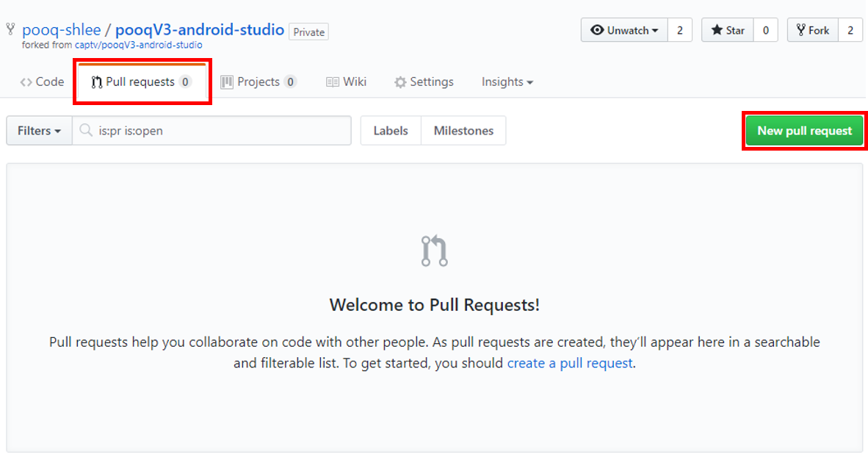The image size is (868, 457).
Task: View the stargazers count of 0
Action: (x=766, y=30)
